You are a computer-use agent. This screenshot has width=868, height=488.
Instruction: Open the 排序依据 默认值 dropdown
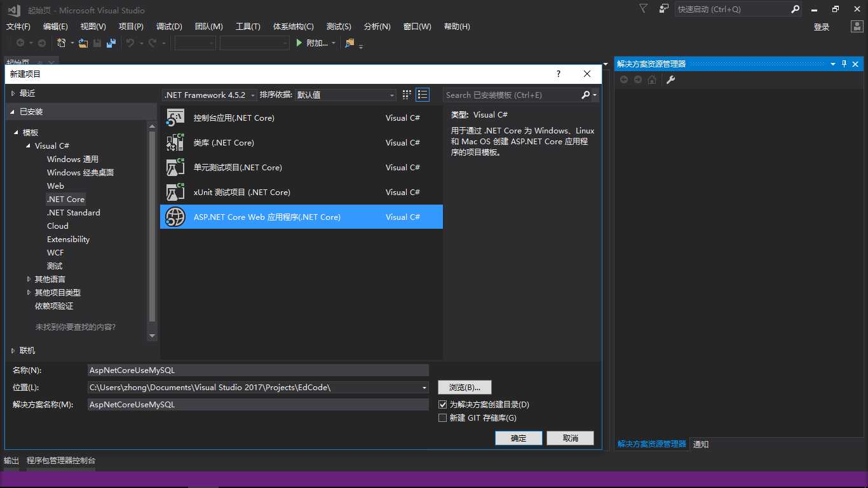346,95
